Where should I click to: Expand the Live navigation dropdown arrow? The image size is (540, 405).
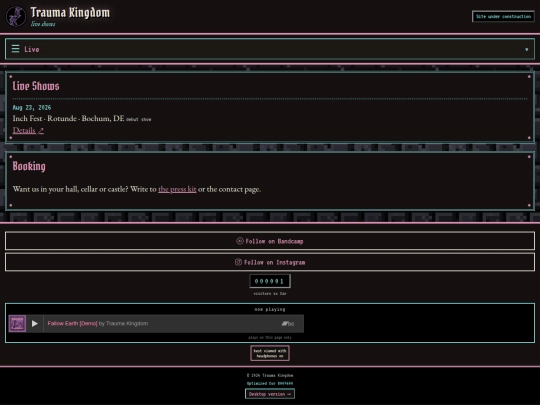[527, 50]
